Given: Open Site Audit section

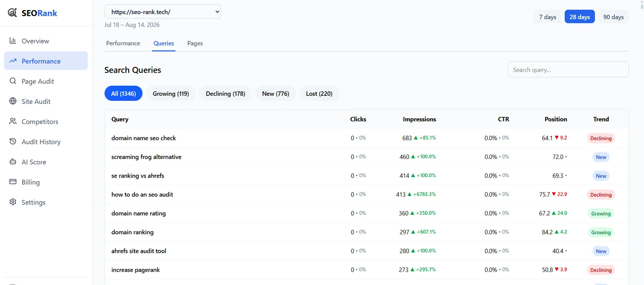Looking at the screenshot, I should [x=46, y=101].
